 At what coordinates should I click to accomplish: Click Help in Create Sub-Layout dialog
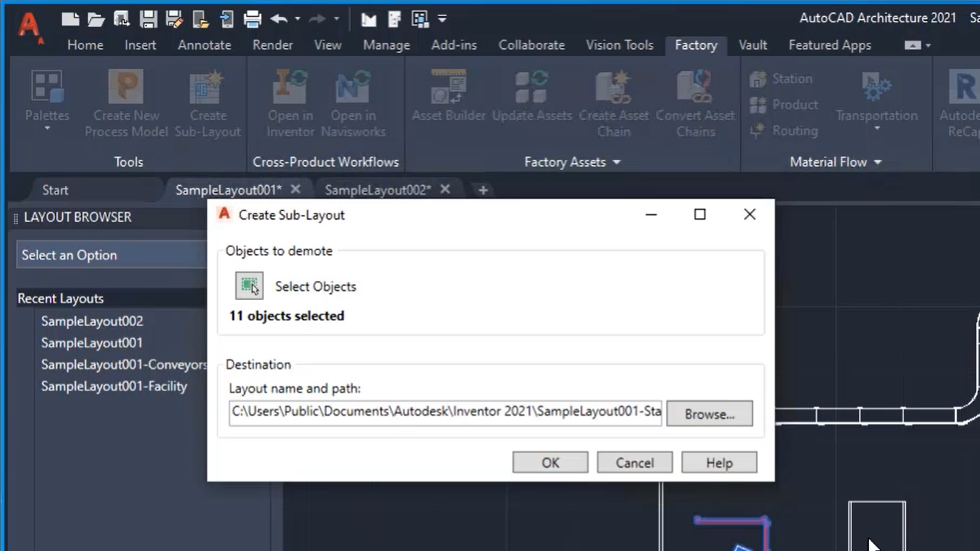pos(719,463)
